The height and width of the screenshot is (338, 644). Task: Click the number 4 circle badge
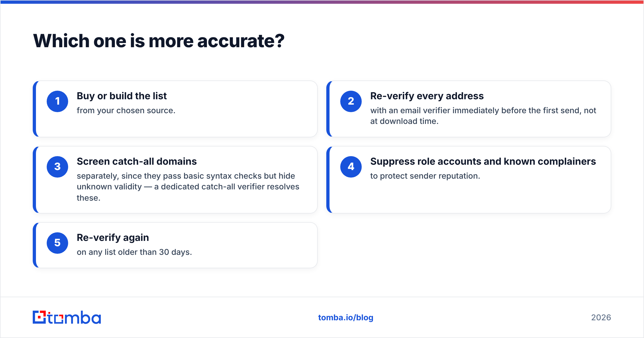(x=351, y=167)
